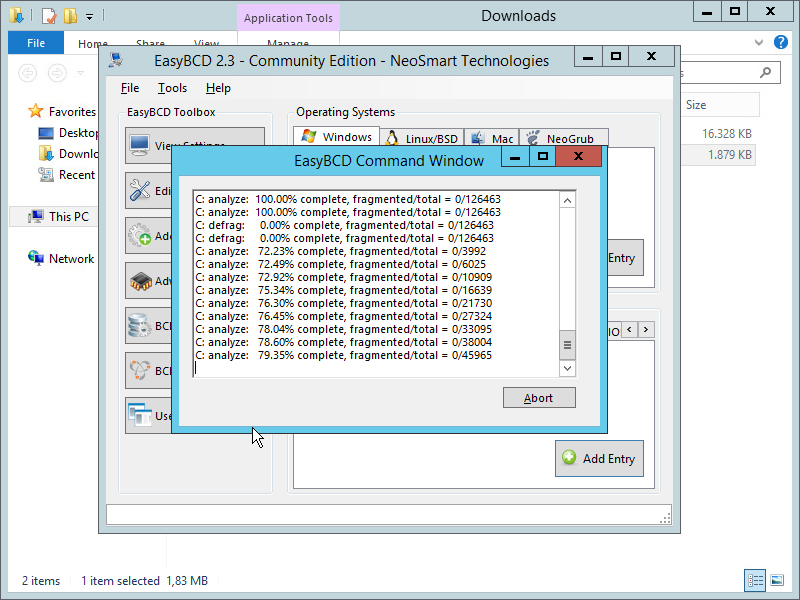Click the EasyBCD title bar application icon
The image size is (800, 600).
tap(116, 60)
